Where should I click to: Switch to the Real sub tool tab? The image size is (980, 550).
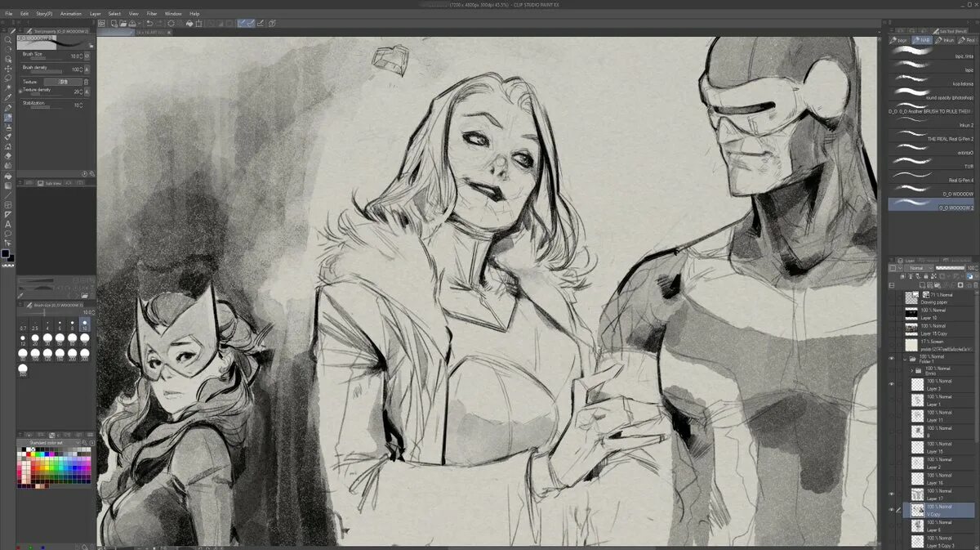(x=968, y=39)
